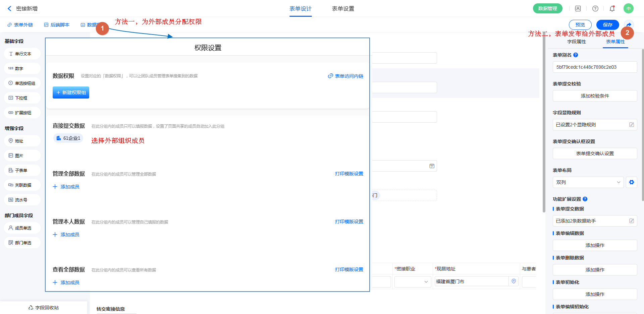Screen dimensions: 644x314
Task: Open the notification bell icon
Action: point(612,9)
